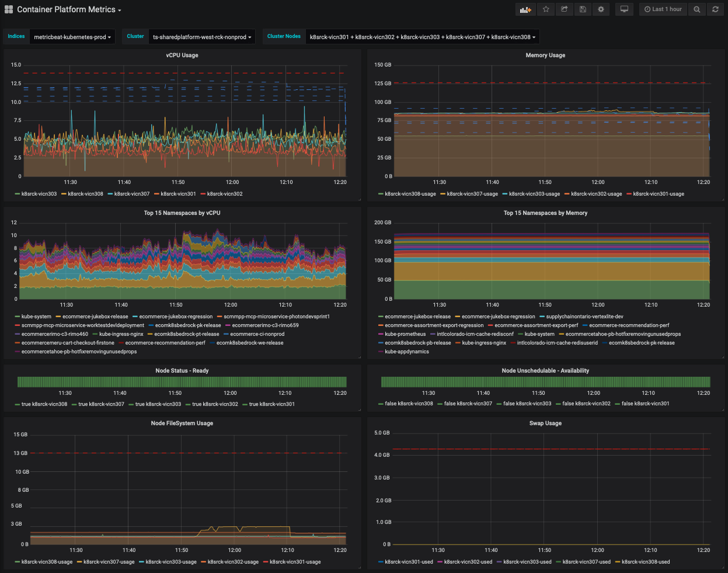
Task: Click color swatch for k8srck-vicn308-usage in Memory legend
Action: [x=381, y=194]
